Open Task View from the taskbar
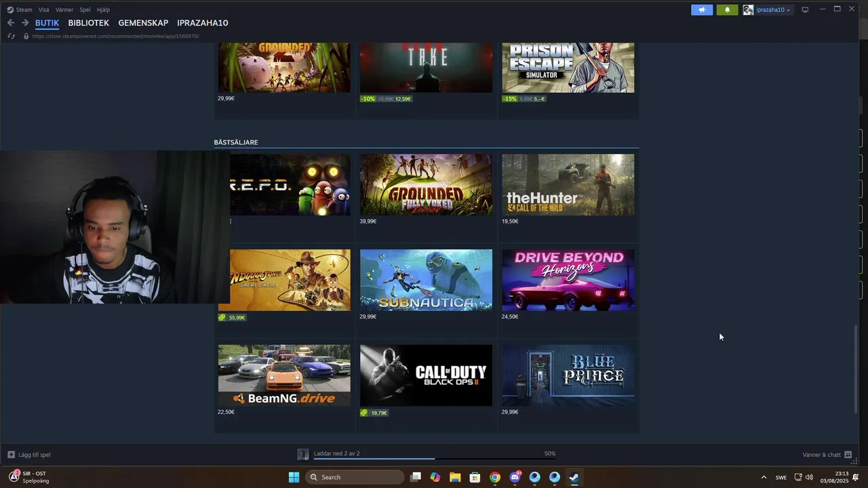The width and height of the screenshot is (868, 488). [x=416, y=477]
